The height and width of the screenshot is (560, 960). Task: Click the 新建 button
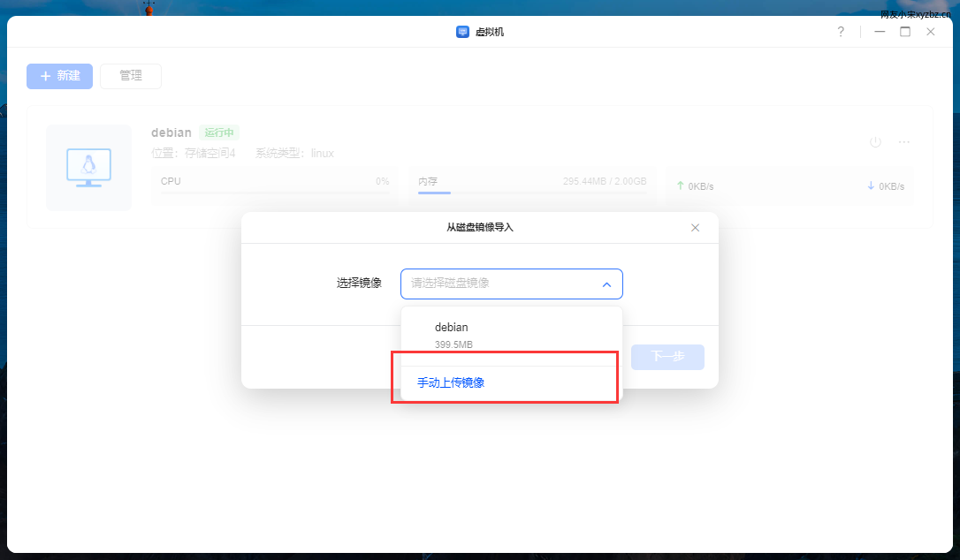(x=59, y=76)
